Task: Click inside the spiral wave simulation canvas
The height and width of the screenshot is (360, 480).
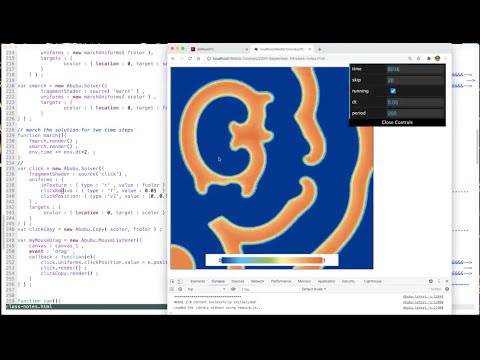Action: [x=272, y=168]
